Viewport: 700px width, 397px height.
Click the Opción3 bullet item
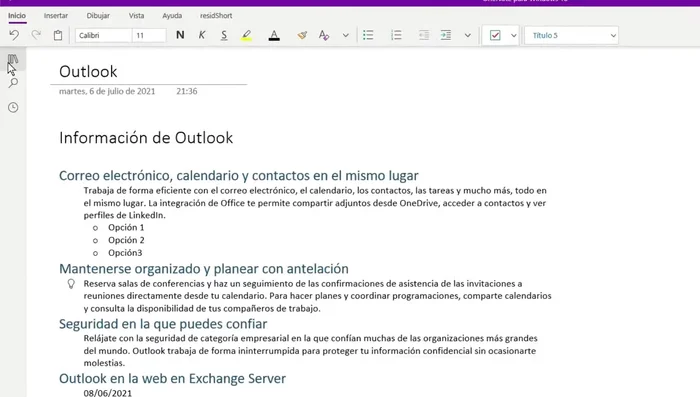(125, 252)
